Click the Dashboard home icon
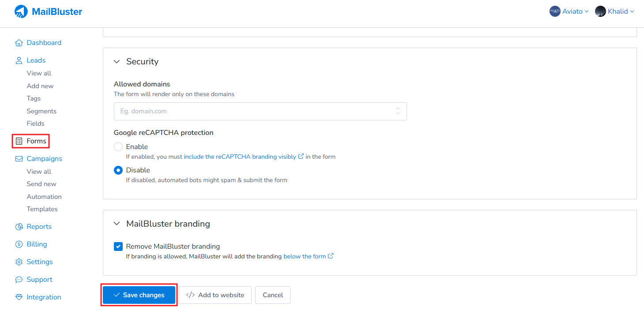644x310 pixels. 19,43
